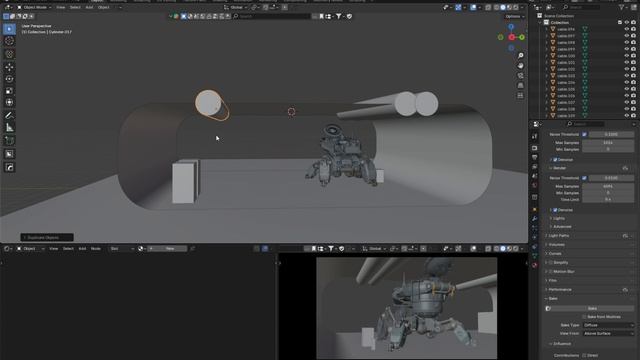Open the Modifiers wrench properties tab
This screenshot has width=640, height=360.
(535, 219)
